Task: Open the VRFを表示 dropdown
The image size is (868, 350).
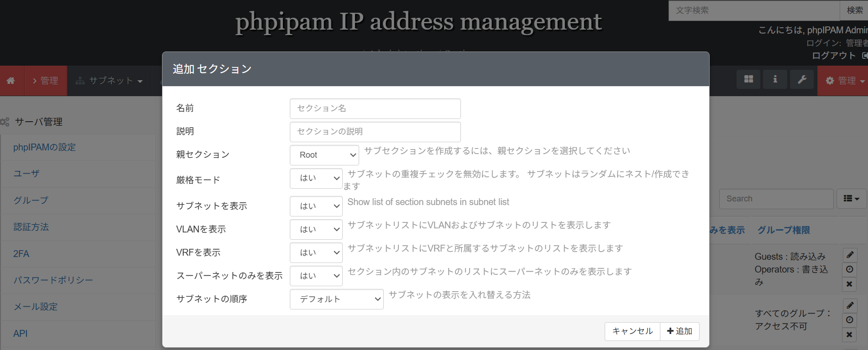Action: click(316, 252)
